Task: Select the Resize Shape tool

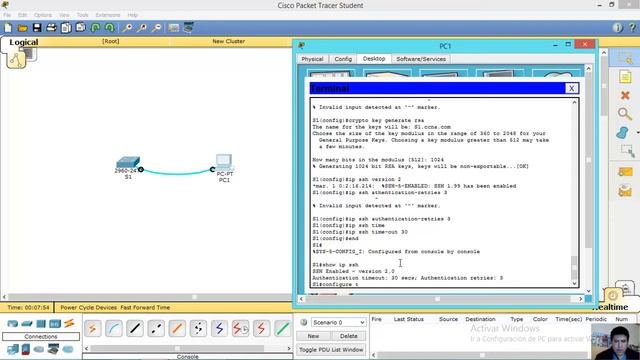Action: [627, 151]
